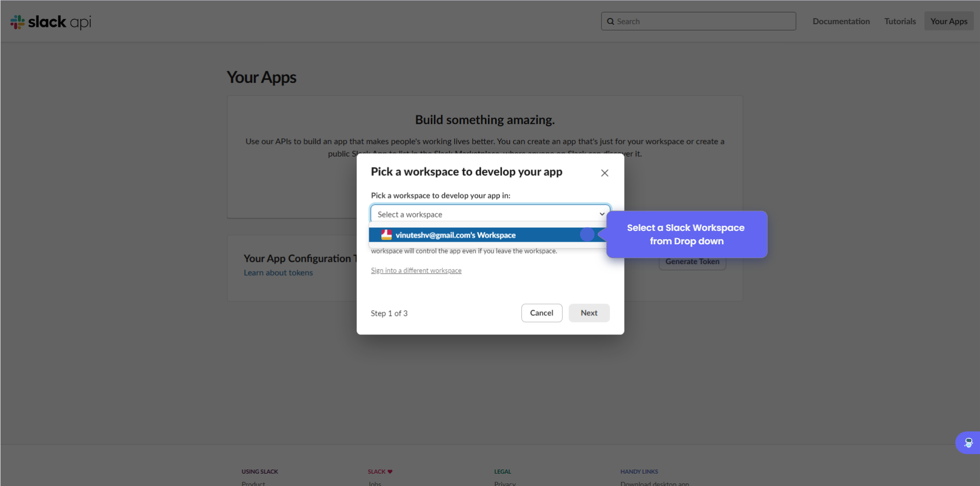Open the Your Apps tab
Image resolution: width=980 pixels, height=486 pixels.
pyautogui.click(x=949, y=21)
